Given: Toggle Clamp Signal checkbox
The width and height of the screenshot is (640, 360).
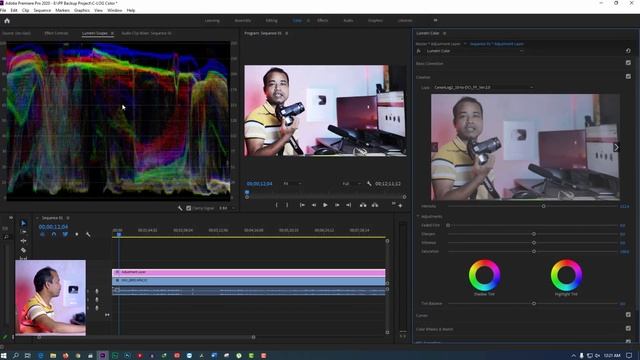Looking at the screenshot, I should coord(189,208).
